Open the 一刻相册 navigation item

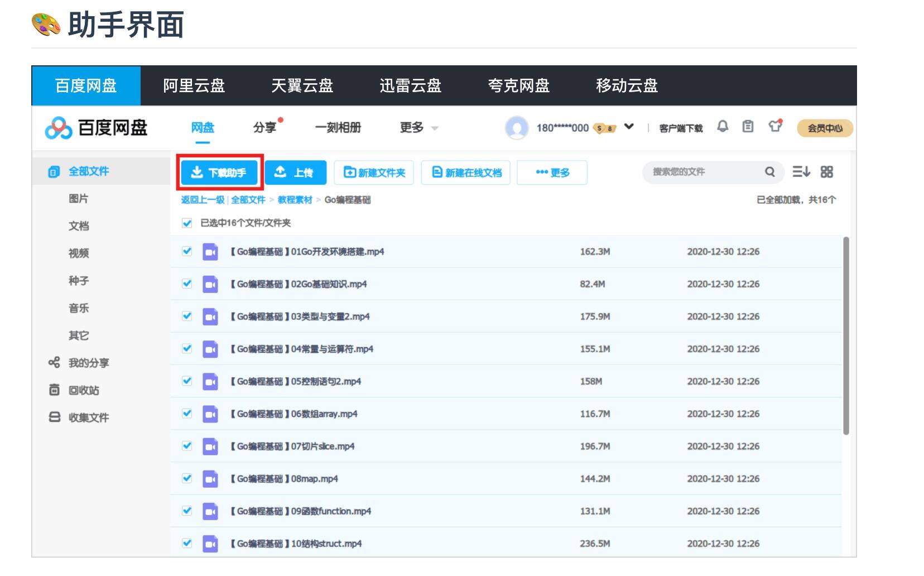tap(338, 128)
